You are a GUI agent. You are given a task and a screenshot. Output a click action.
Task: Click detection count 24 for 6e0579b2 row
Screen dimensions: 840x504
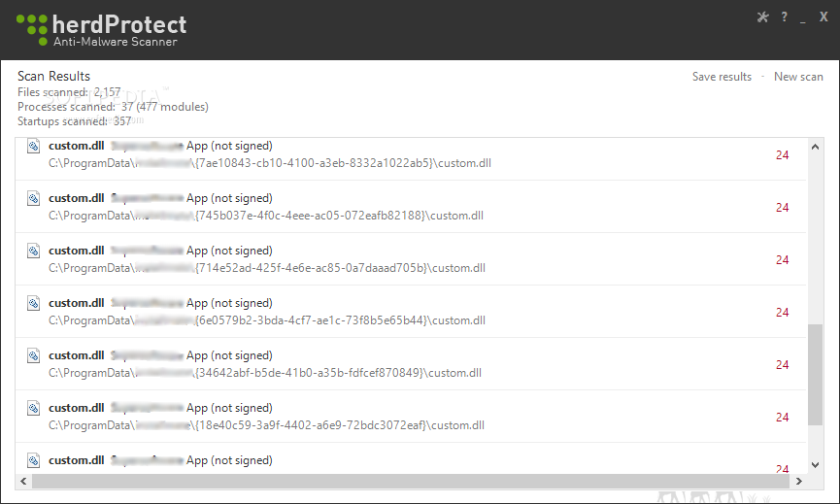[782, 313]
